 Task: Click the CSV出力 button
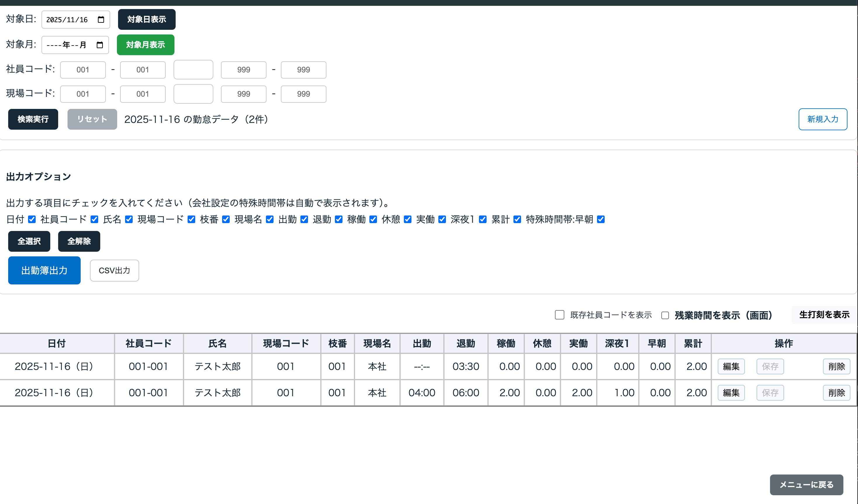[114, 270]
